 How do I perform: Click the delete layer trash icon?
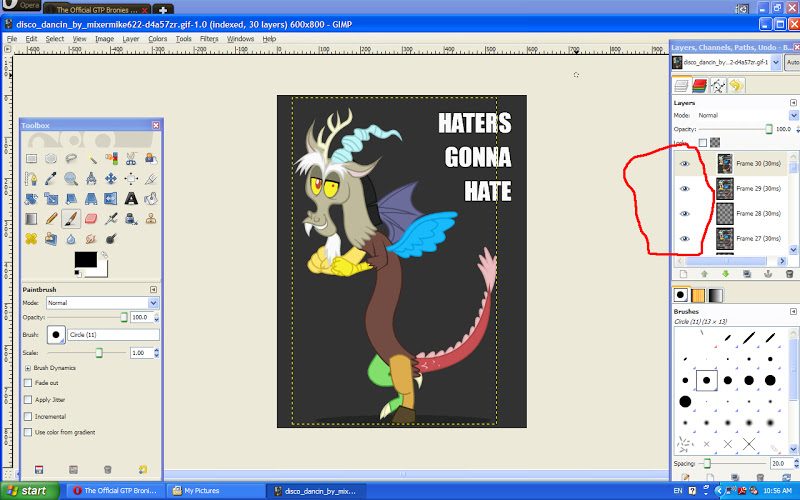coord(790,273)
